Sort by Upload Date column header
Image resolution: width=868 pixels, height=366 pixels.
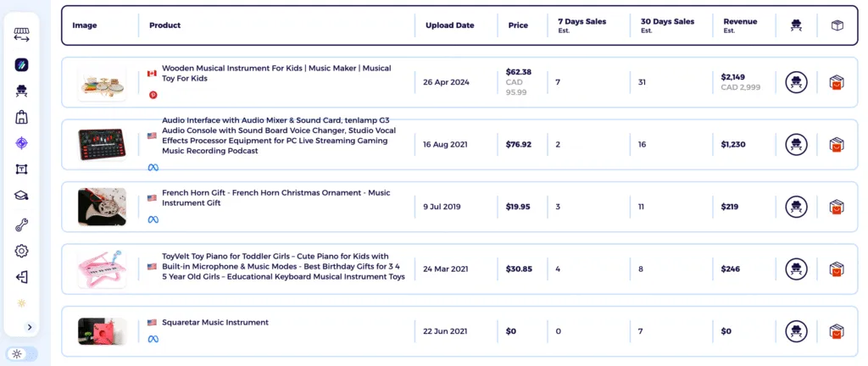[x=449, y=25]
